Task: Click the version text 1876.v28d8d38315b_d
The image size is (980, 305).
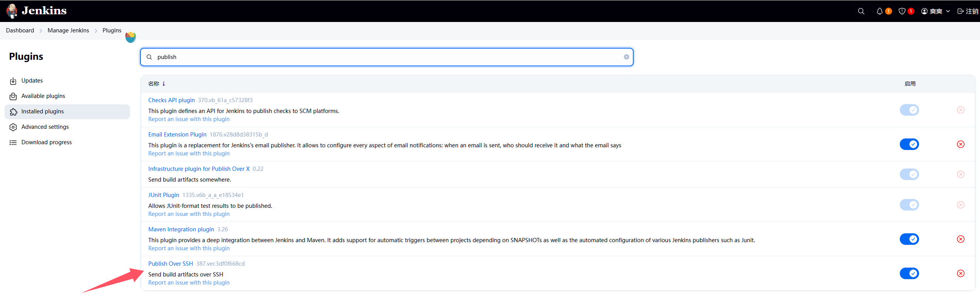Action: 239,135
